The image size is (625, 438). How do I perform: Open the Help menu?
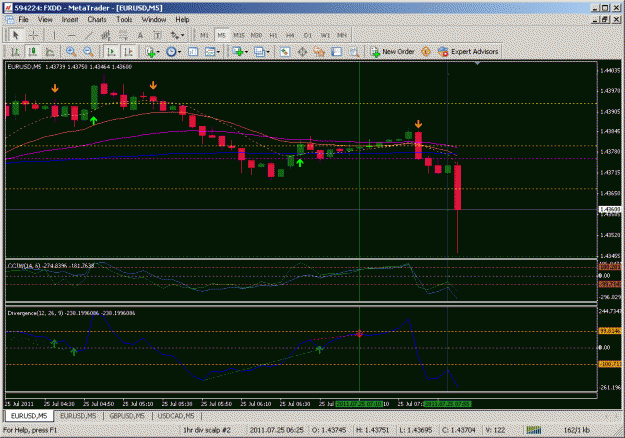coord(182,20)
